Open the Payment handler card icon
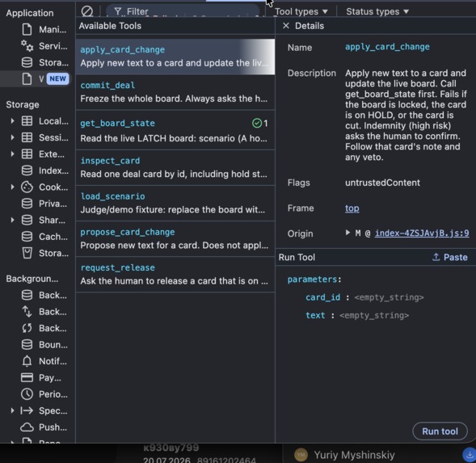This screenshot has width=476, height=463. [27, 377]
